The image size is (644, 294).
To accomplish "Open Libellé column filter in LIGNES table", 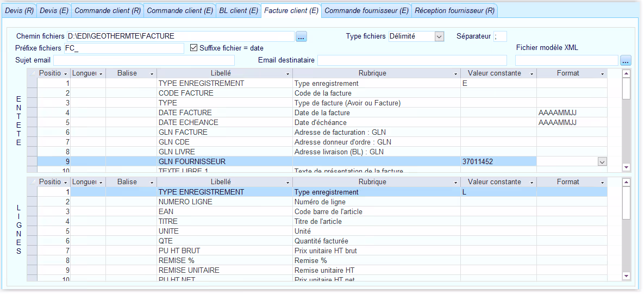I will coord(288,182).
